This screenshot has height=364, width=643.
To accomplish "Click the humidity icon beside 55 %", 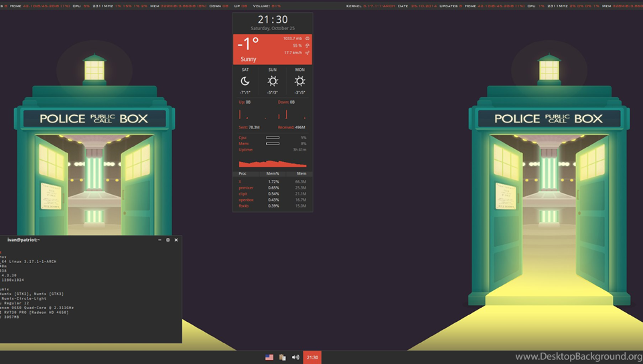I will pyautogui.click(x=307, y=45).
